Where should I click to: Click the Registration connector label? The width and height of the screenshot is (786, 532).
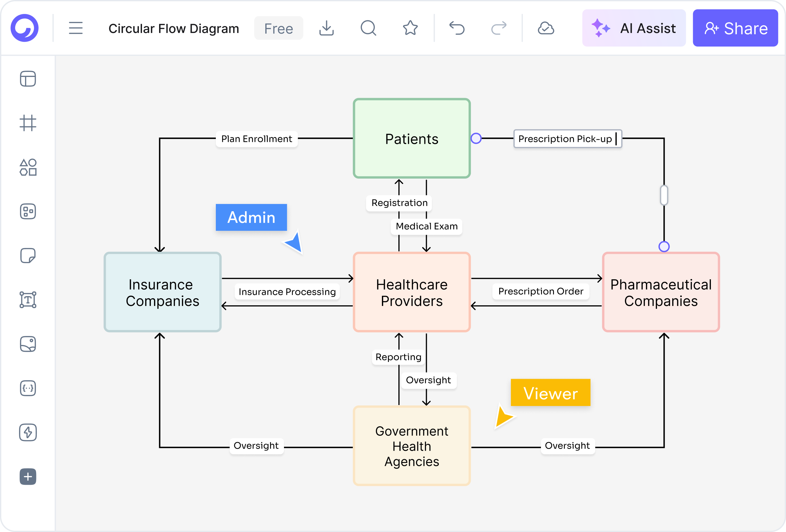click(x=399, y=203)
